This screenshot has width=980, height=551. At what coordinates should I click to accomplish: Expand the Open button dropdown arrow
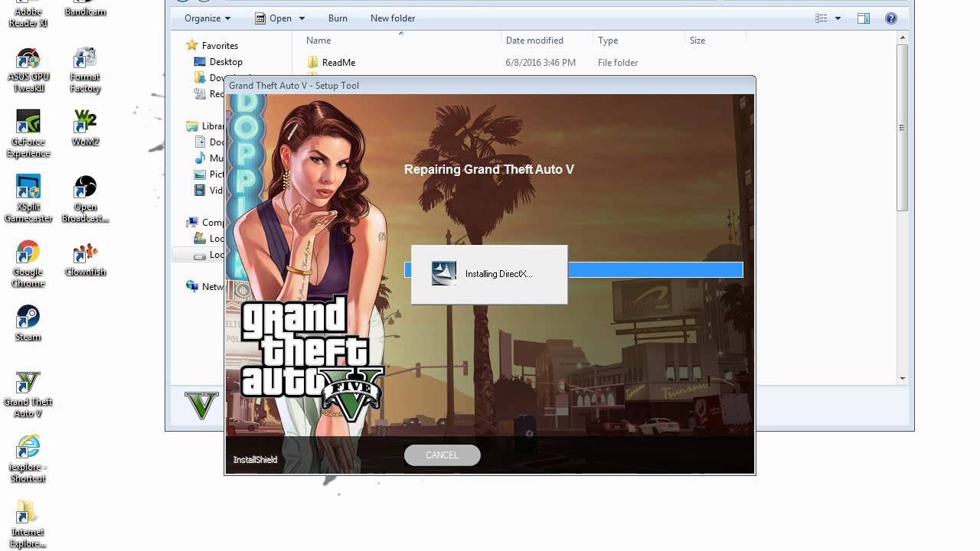(302, 18)
